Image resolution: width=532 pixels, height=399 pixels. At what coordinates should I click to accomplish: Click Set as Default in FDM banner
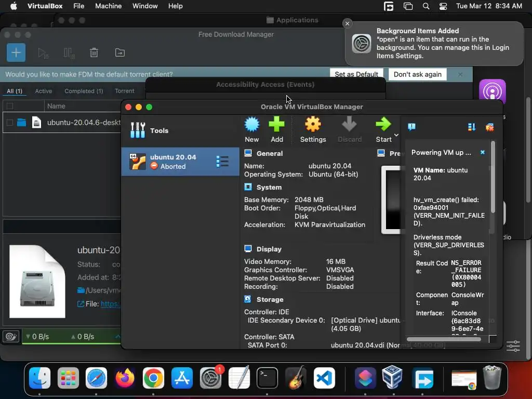pos(356,74)
